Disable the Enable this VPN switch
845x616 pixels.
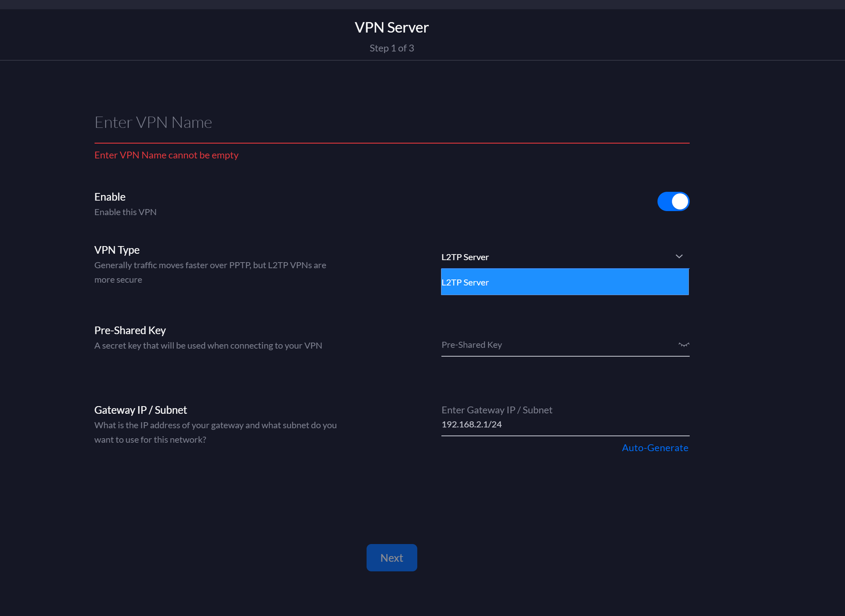point(673,201)
